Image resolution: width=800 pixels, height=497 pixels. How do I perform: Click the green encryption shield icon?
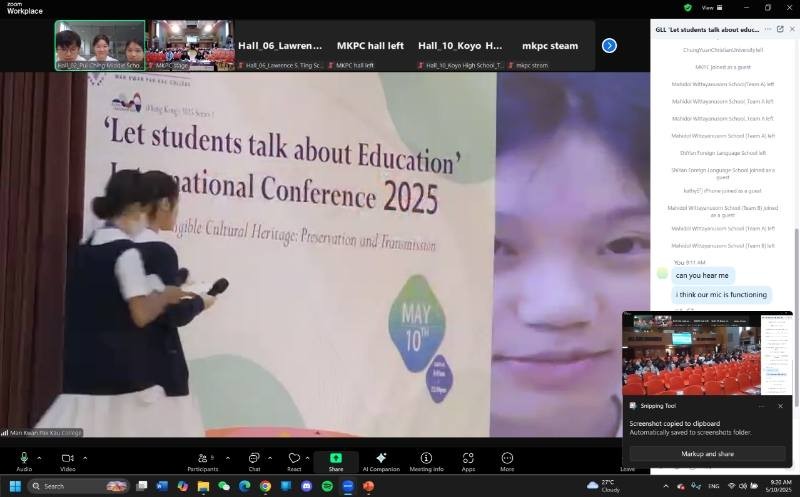click(x=688, y=8)
